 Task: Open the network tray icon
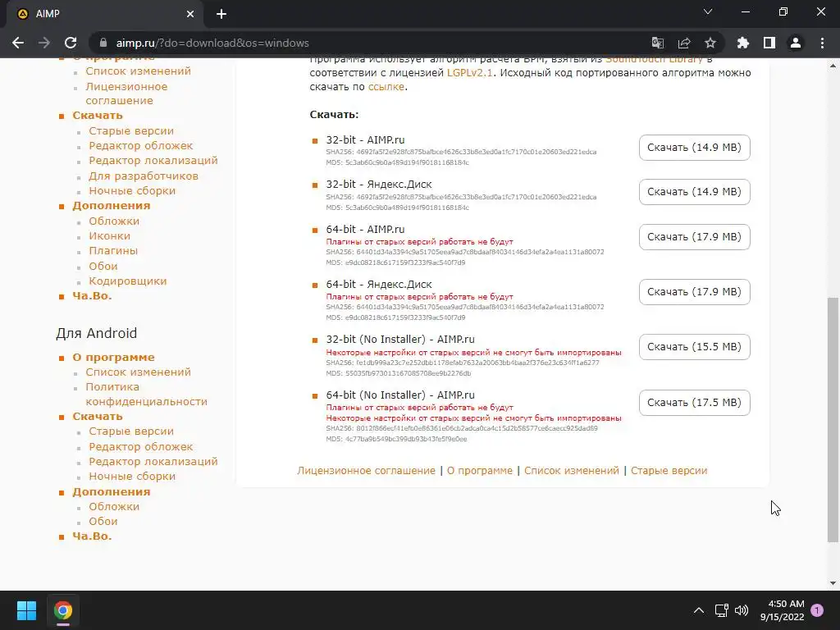tap(721, 610)
